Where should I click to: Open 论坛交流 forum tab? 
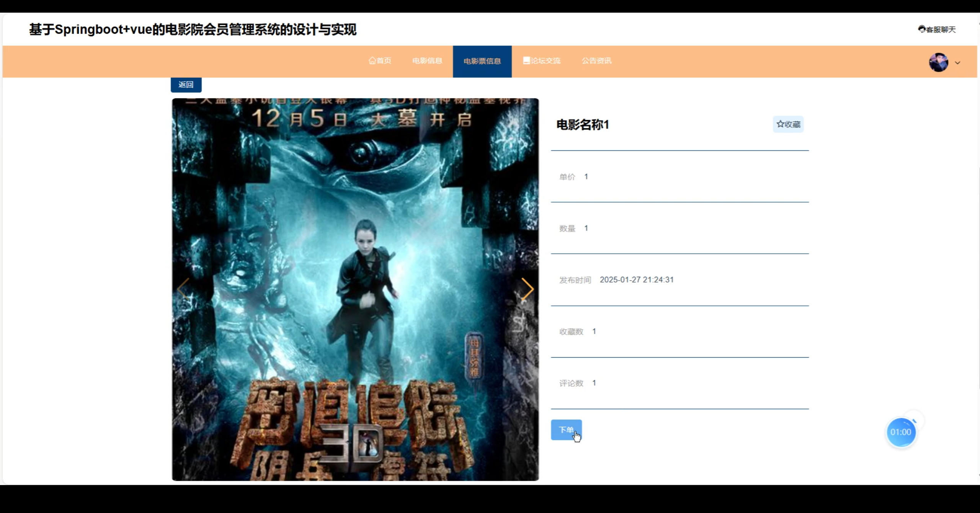542,61
